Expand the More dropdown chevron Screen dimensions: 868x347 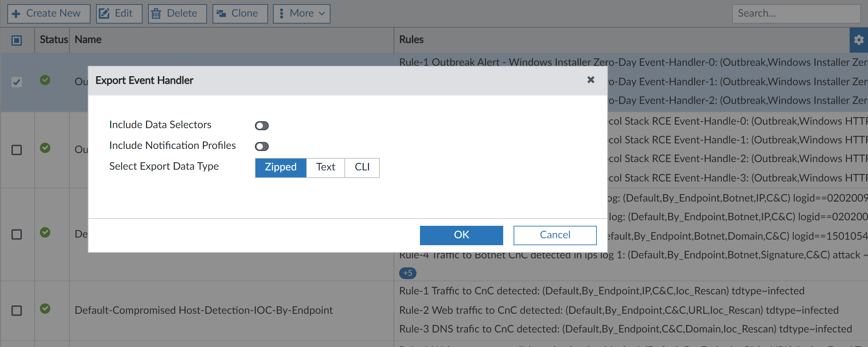(321, 14)
